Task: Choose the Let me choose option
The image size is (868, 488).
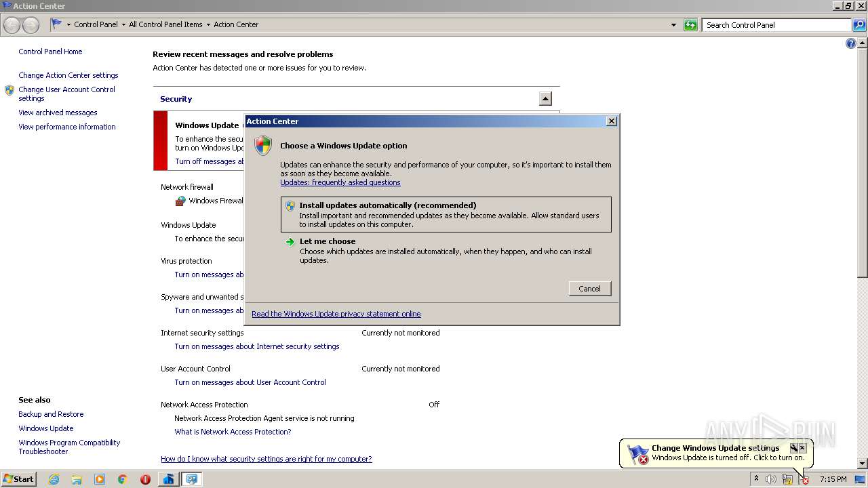Action: 446,250
